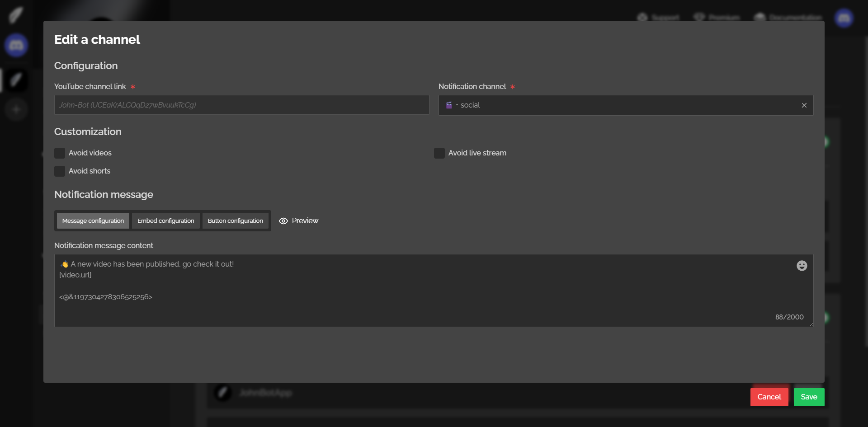The image size is (868, 427).
Task: Enable the Avoid videos checkbox
Action: pos(60,153)
